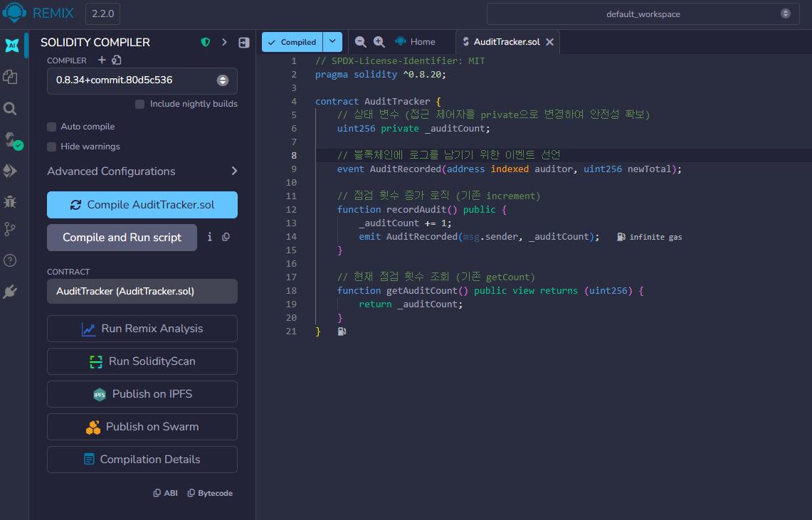The width and height of the screenshot is (812, 520).
Task: Publish on Swarm
Action: (x=142, y=427)
